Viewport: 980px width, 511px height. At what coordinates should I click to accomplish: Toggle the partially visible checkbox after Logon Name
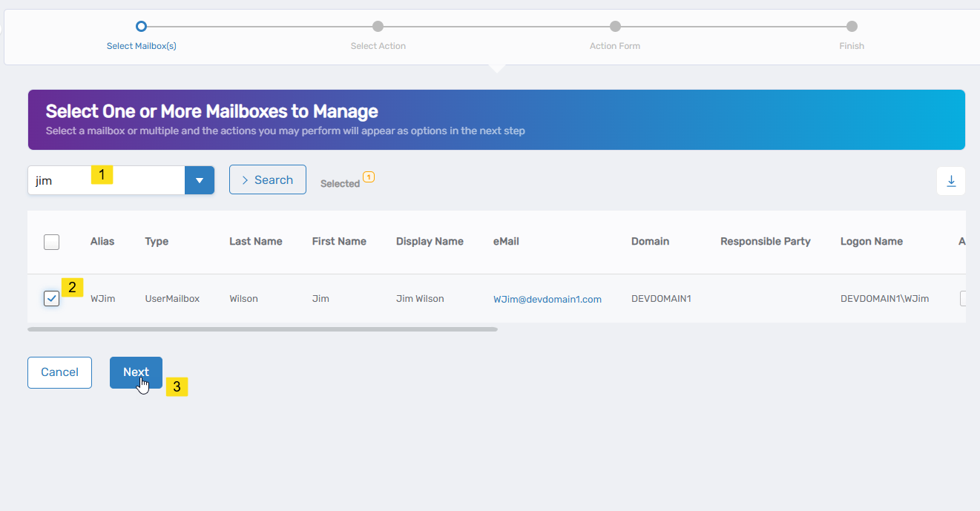(963, 299)
